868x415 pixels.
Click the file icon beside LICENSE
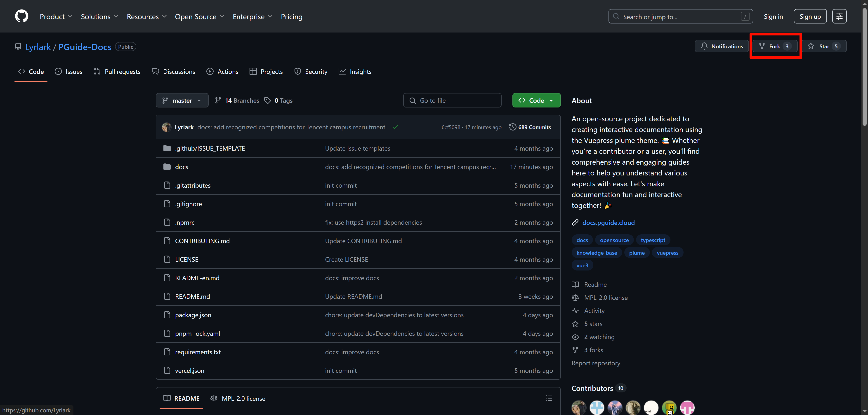tap(167, 259)
